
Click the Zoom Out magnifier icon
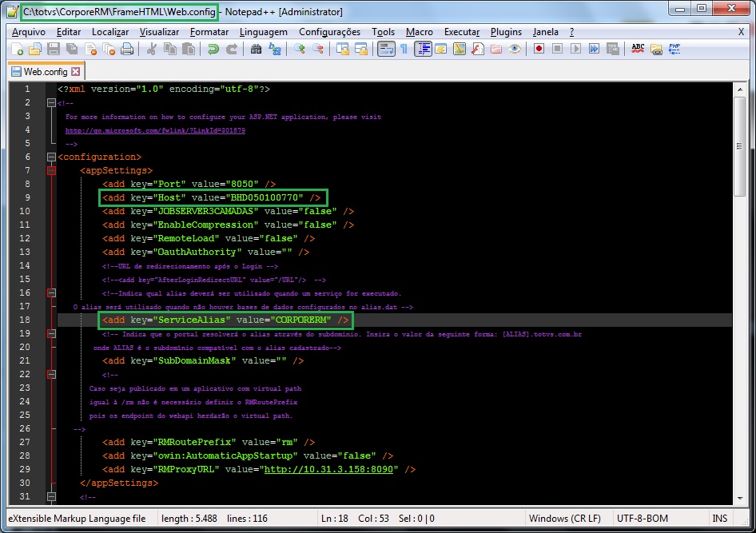click(x=318, y=49)
